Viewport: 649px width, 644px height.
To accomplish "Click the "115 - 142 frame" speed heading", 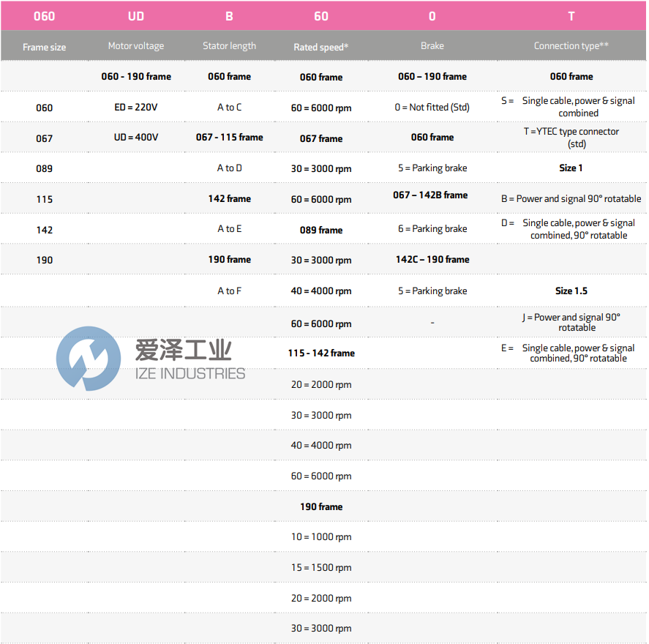I will coord(321,353).
